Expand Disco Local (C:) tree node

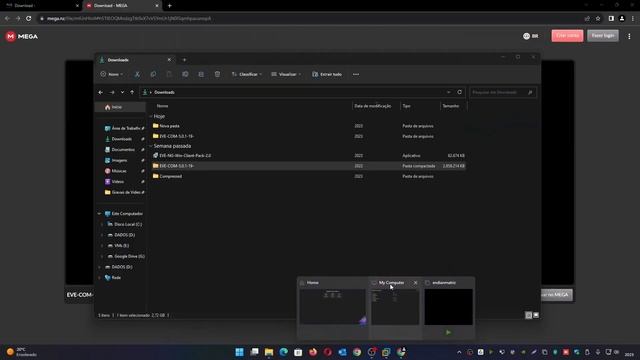[x=102, y=224]
